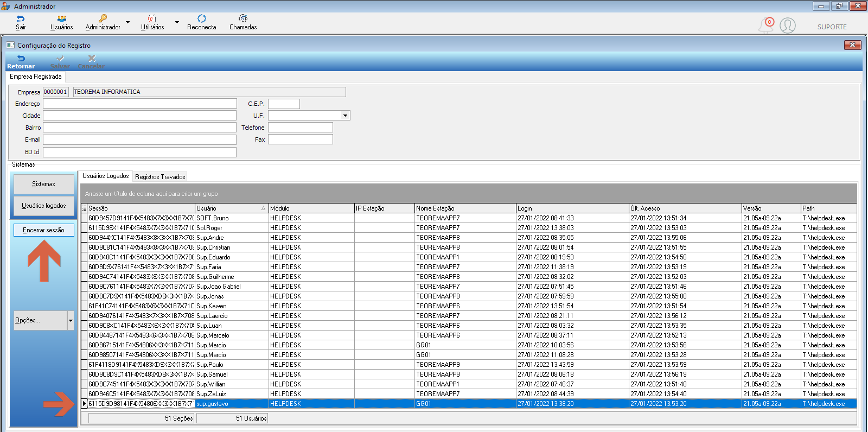Image resolution: width=868 pixels, height=432 pixels.
Task: Click the SUPORTE label
Action: point(832,27)
